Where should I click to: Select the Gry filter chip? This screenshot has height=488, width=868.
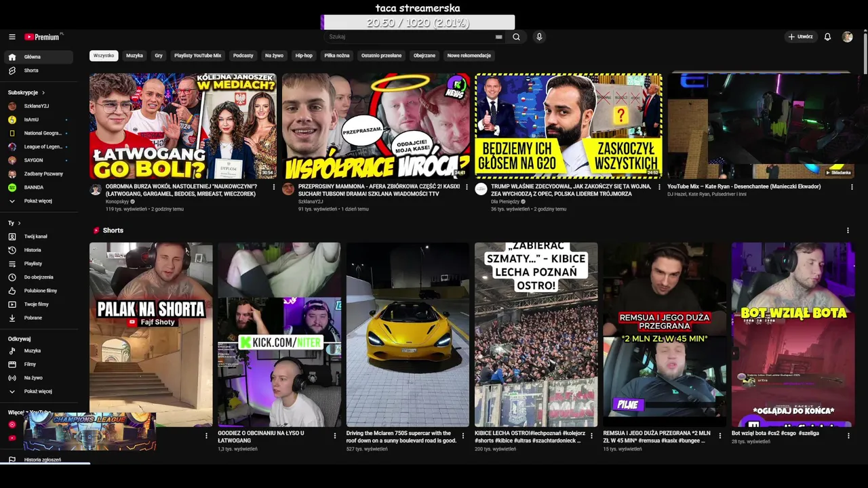(x=159, y=56)
